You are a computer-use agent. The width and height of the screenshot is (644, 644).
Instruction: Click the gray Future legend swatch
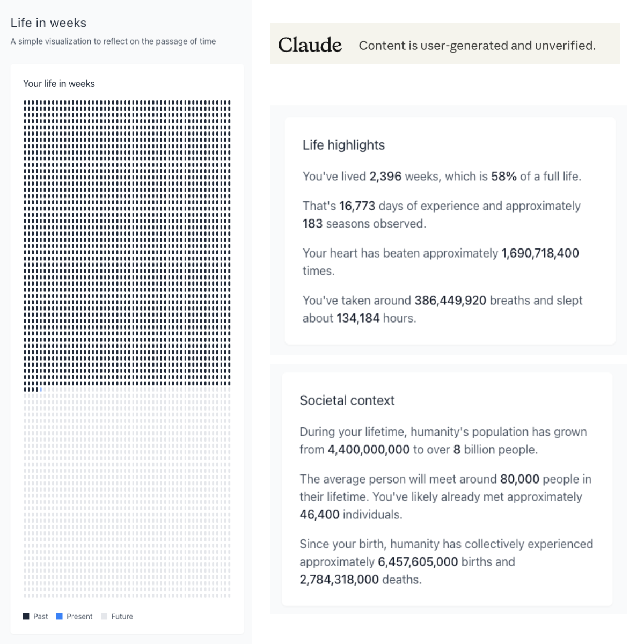pyautogui.click(x=104, y=616)
